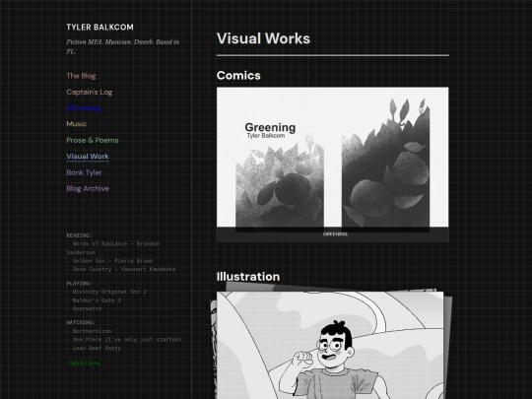The width and height of the screenshot is (532, 399).
Task: Select the Visual Work nav link
Action: pyautogui.click(x=88, y=157)
